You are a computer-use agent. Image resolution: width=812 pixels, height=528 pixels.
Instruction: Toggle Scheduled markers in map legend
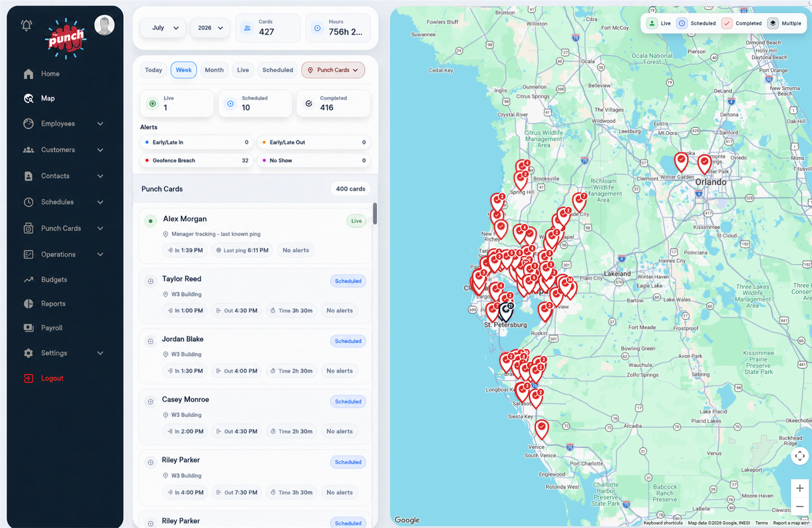[696, 24]
